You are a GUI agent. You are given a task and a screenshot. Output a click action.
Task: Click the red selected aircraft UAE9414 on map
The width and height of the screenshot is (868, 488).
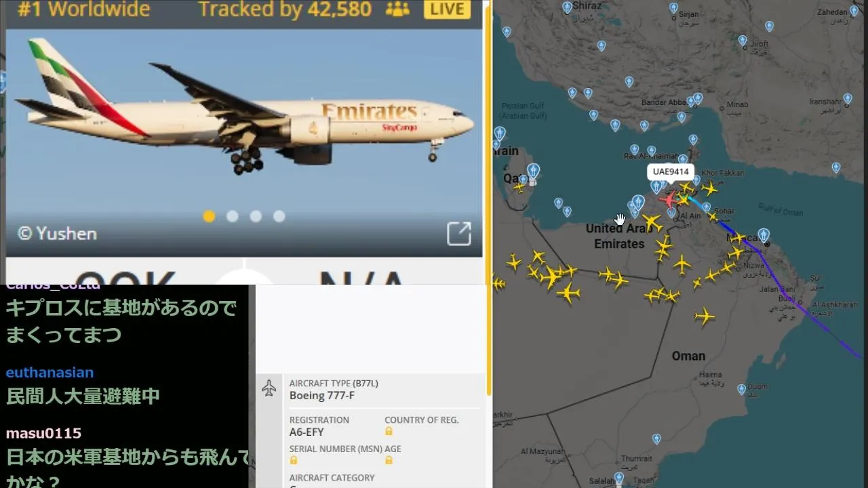(x=669, y=200)
